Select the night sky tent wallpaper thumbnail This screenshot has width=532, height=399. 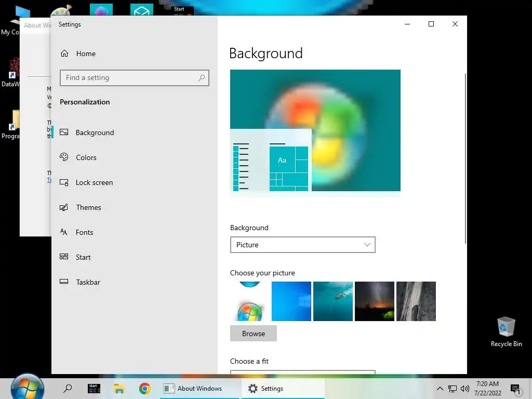[x=375, y=301]
